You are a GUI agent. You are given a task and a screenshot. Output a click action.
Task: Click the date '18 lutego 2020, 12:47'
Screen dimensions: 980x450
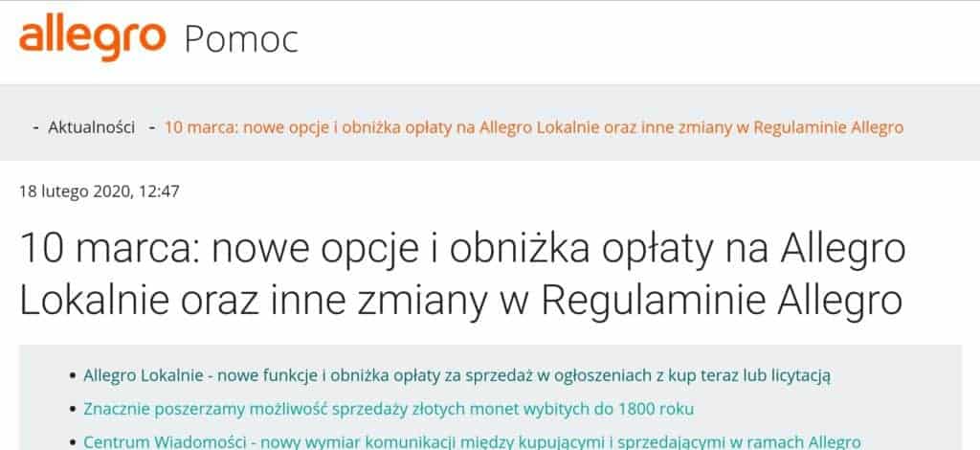(100, 191)
